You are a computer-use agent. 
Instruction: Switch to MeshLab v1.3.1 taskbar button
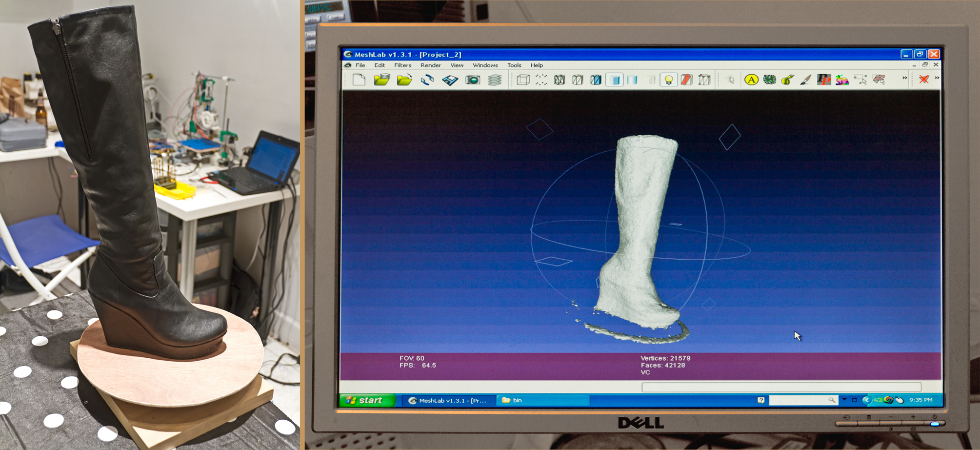click(x=448, y=400)
